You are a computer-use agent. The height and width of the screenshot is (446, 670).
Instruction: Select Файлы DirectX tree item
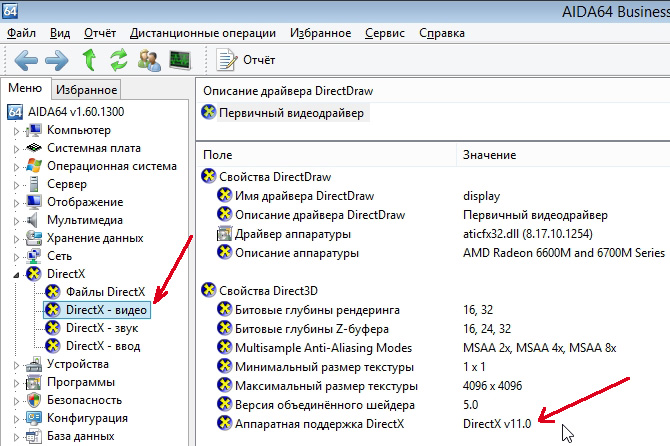(x=105, y=292)
